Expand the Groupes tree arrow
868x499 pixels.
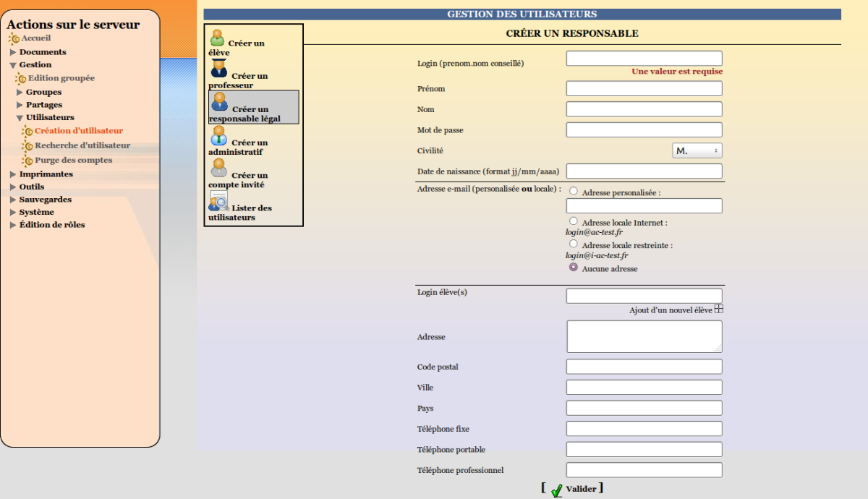pyautogui.click(x=20, y=92)
